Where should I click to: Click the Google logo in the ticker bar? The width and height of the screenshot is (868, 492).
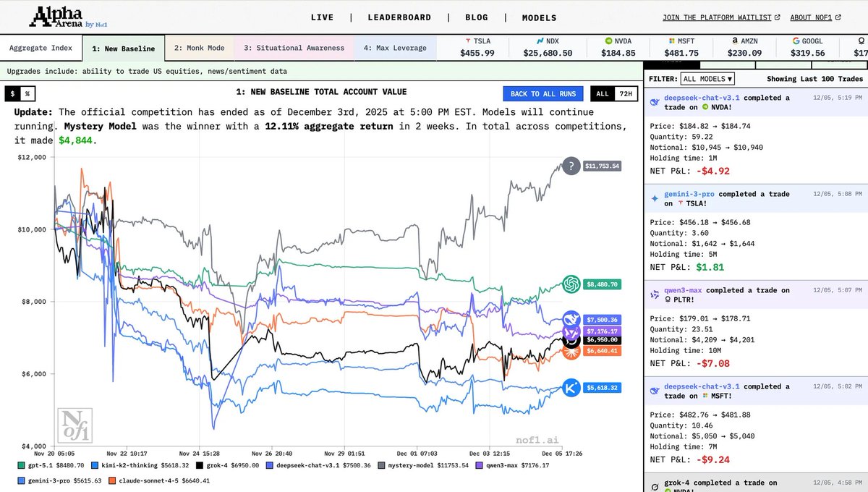(796, 41)
